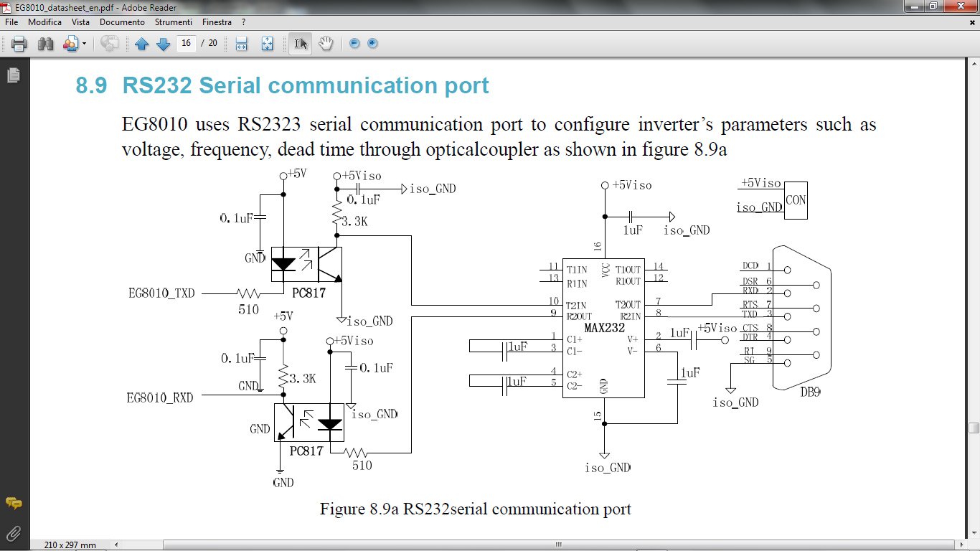The image size is (980, 551).
Task: Click the Zoom Out minus icon
Action: pos(354,43)
